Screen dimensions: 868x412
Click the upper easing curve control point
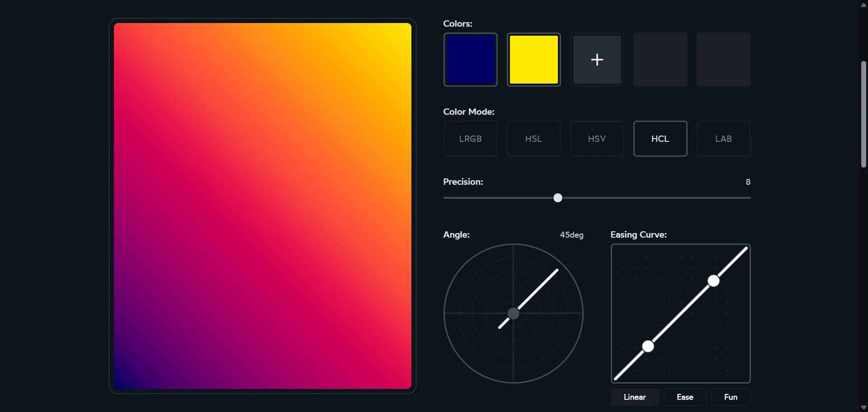pyautogui.click(x=713, y=281)
